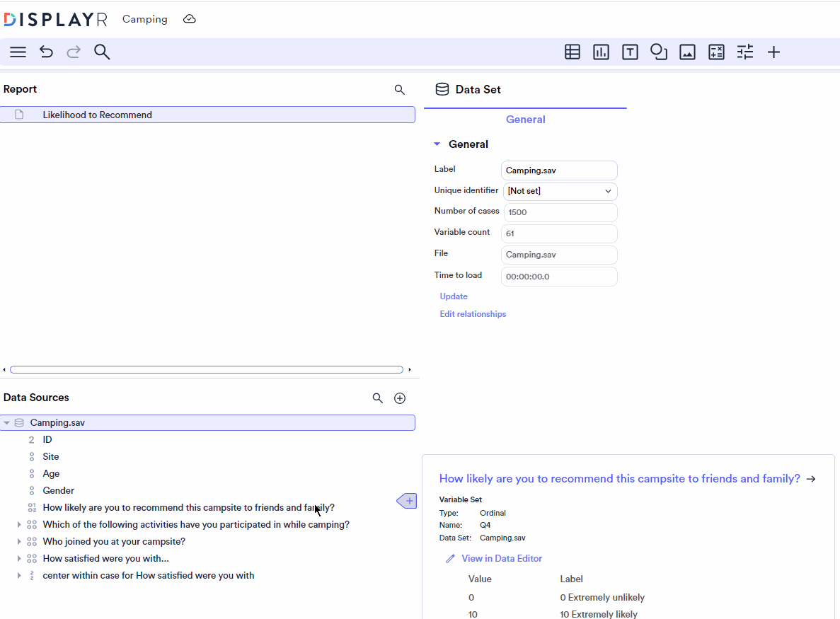Click the Update link
Image resolution: width=840 pixels, height=619 pixels.
[x=453, y=296]
